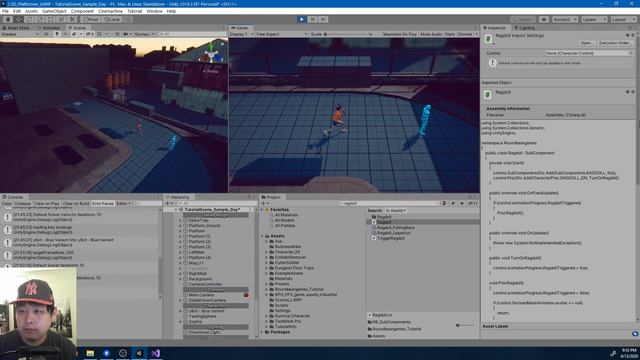Expand the Packages folder in Project
The width and height of the screenshot is (640, 360).
[x=262, y=332]
